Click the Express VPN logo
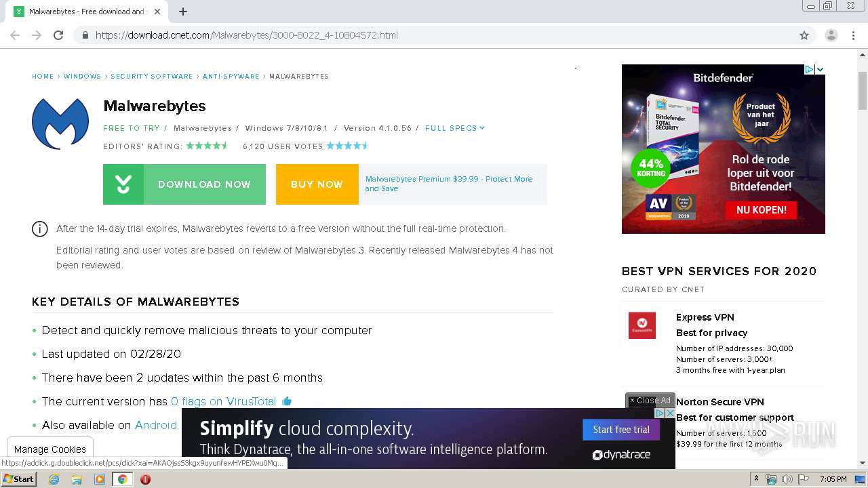868x488 pixels. (642, 325)
